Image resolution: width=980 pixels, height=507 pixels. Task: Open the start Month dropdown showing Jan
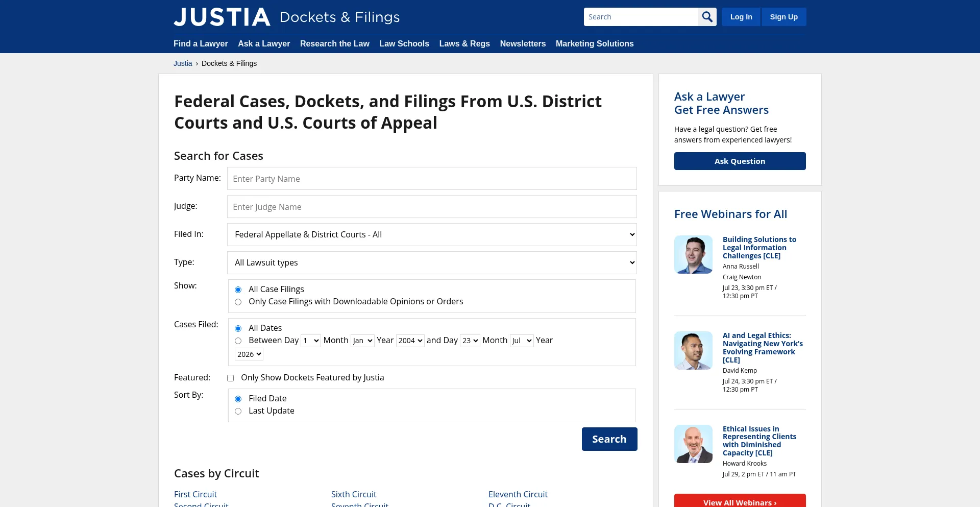363,341
